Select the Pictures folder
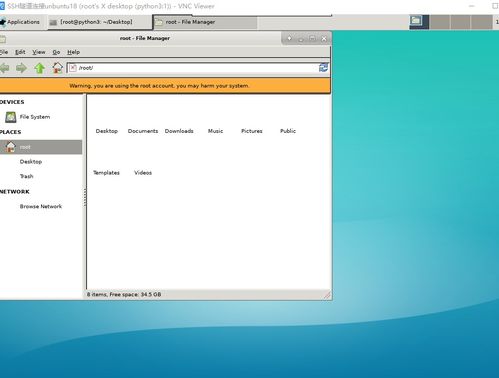This screenshot has width=499, height=378. pos(252,131)
